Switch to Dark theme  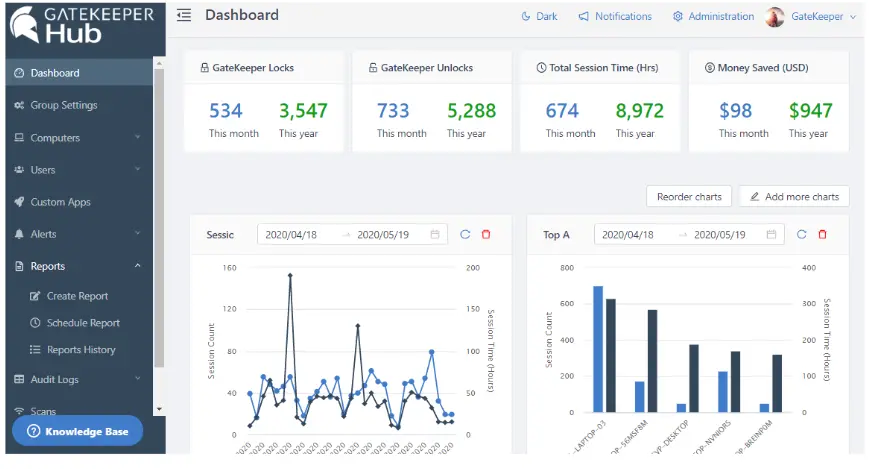539,17
